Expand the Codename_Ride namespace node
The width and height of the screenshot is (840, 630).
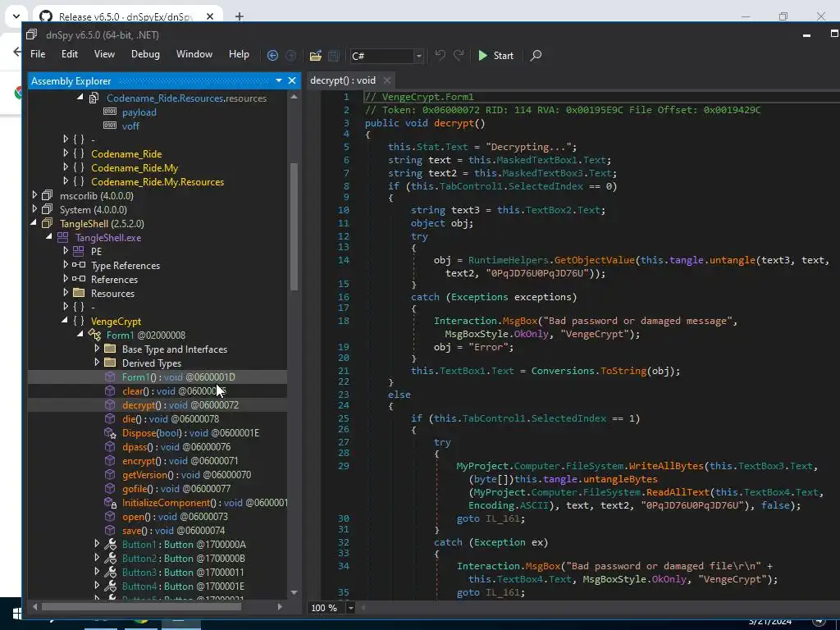click(66, 153)
